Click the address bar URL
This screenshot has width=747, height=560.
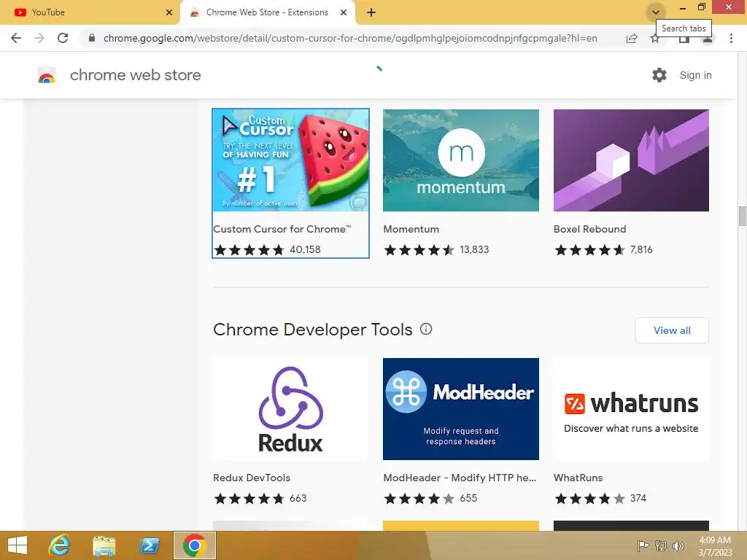click(350, 38)
